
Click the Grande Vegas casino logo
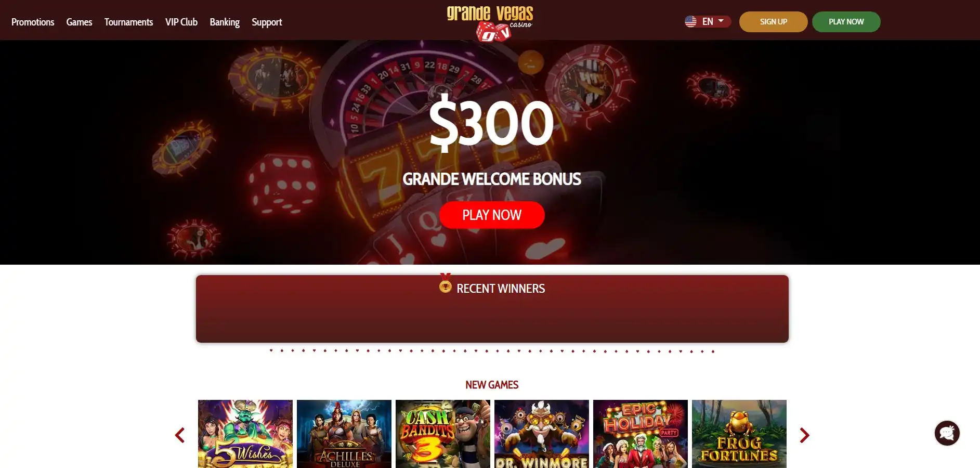490,23
